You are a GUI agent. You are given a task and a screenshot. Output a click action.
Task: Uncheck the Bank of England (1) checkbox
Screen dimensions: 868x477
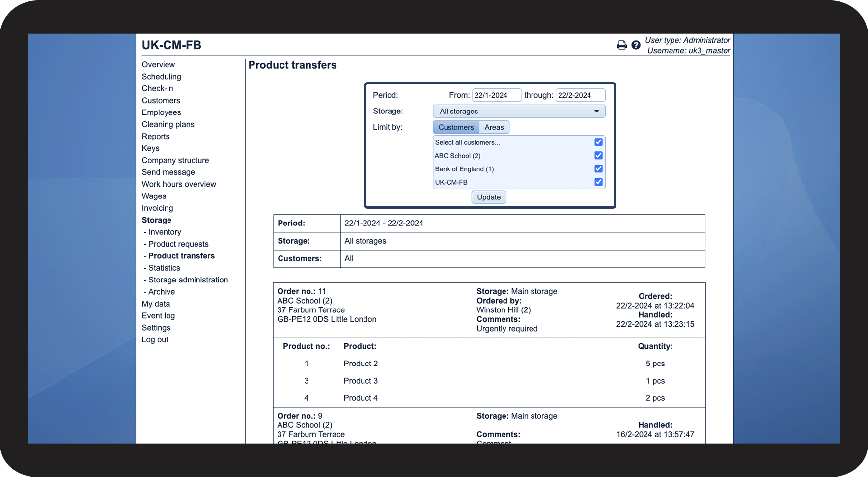point(598,168)
